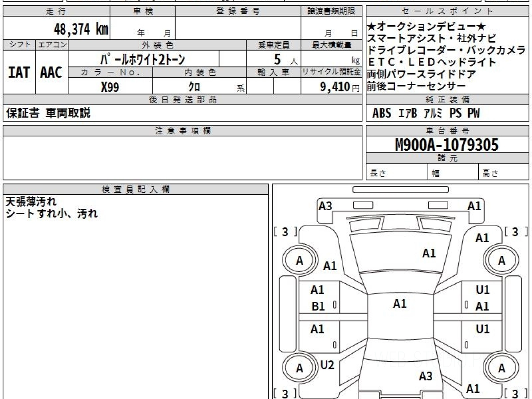The width and height of the screenshot is (532, 399).
Task: Select the 内装色 header cell
Action: (x=199, y=72)
